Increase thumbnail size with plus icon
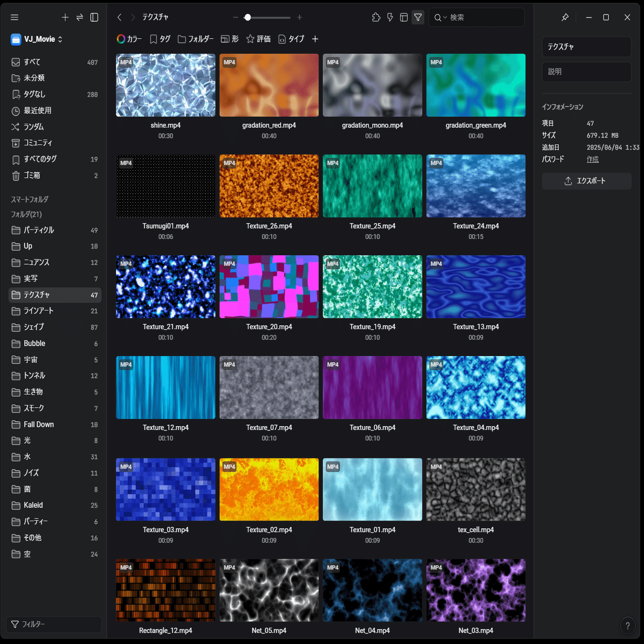Image resolution: width=644 pixels, height=644 pixels. pos(299,17)
